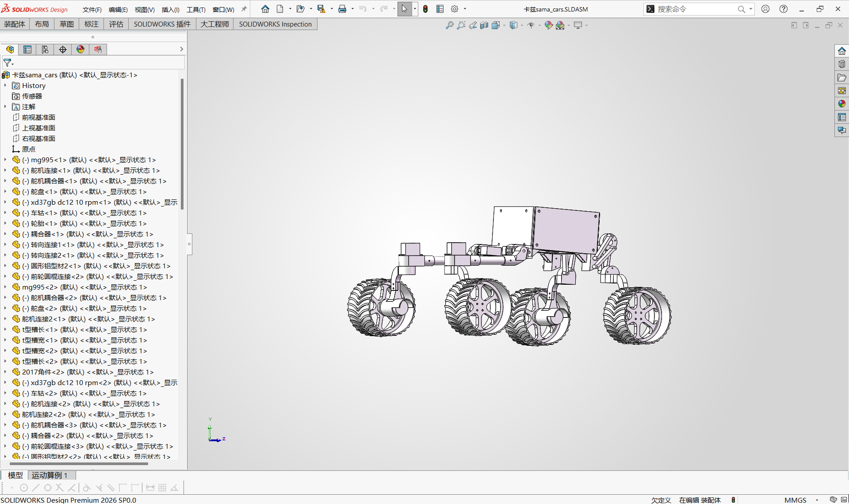Open the PropertyManager tab icon
The width and height of the screenshot is (849, 504).
27,50
